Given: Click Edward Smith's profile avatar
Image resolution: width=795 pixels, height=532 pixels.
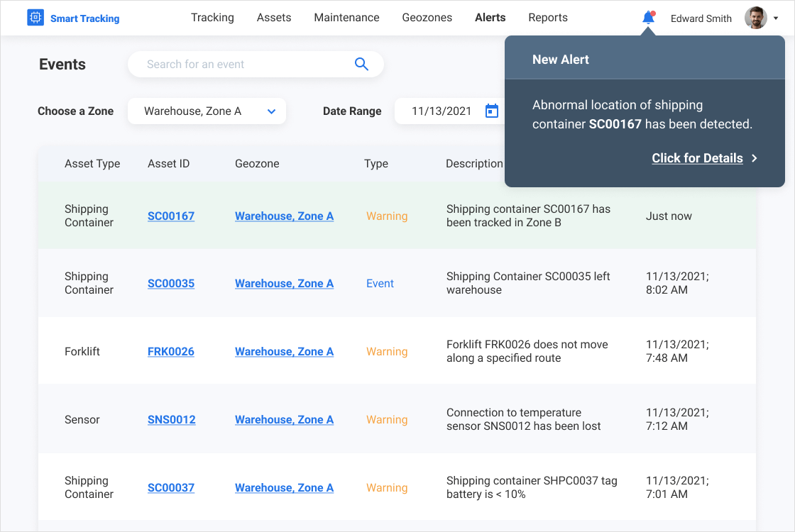Looking at the screenshot, I should [755, 18].
